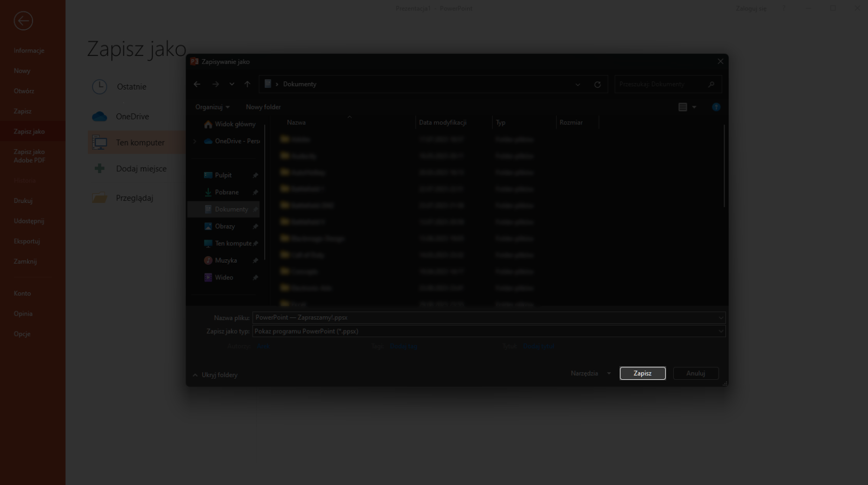Screen dimensions: 868x485
Task: Click the Wideo video icon
Action: [208, 277]
